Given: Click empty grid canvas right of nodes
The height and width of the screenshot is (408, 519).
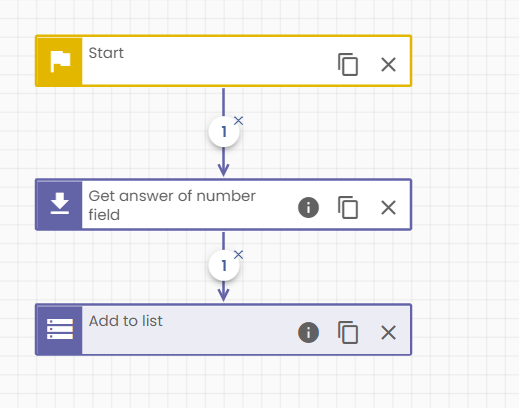Looking at the screenshot, I should (x=467, y=200).
